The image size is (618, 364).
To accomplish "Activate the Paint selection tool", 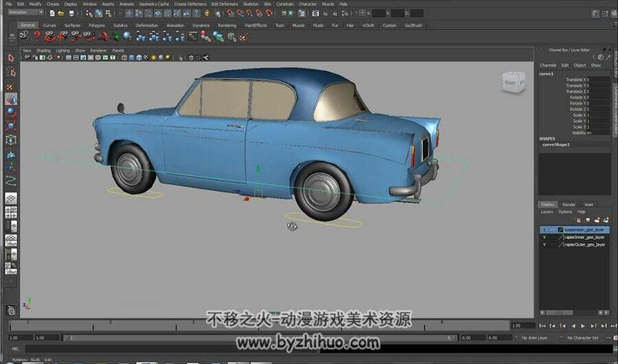I will (11, 86).
